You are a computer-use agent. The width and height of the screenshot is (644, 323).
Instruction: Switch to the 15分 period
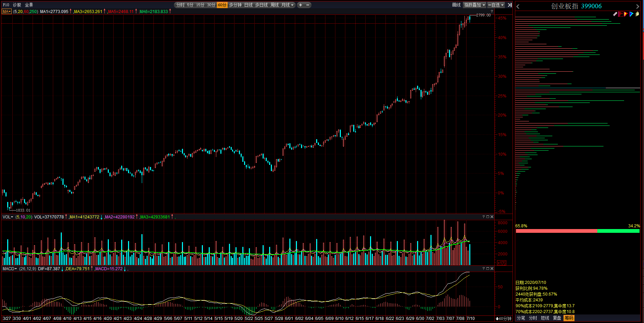click(200, 5)
